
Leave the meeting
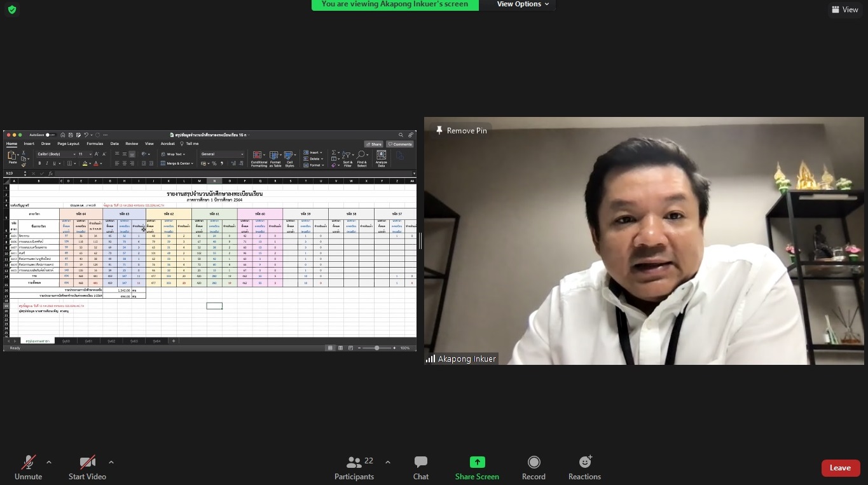pyautogui.click(x=840, y=468)
